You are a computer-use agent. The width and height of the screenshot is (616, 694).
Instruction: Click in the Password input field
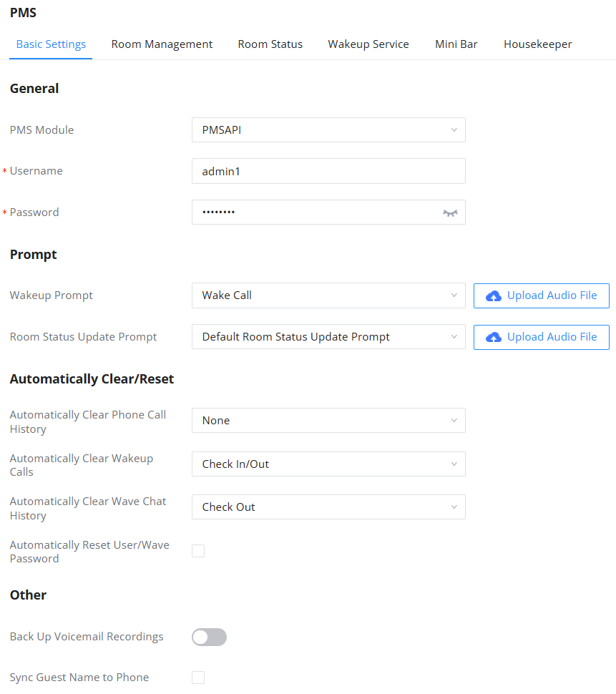click(315, 212)
